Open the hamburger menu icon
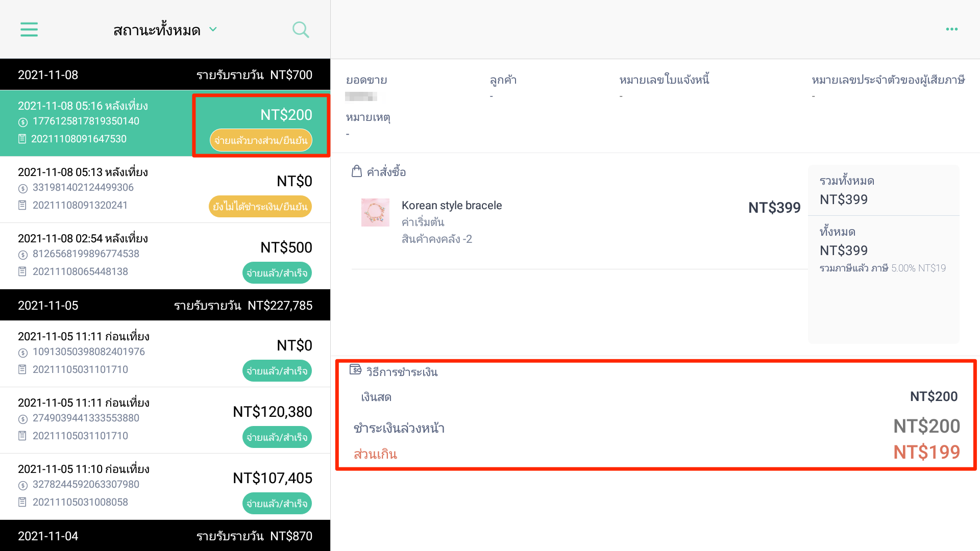Image resolution: width=980 pixels, height=551 pixels. 29,30
